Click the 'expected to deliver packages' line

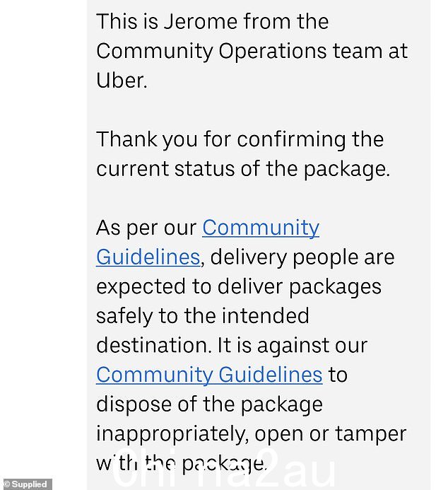click(239, 287)
